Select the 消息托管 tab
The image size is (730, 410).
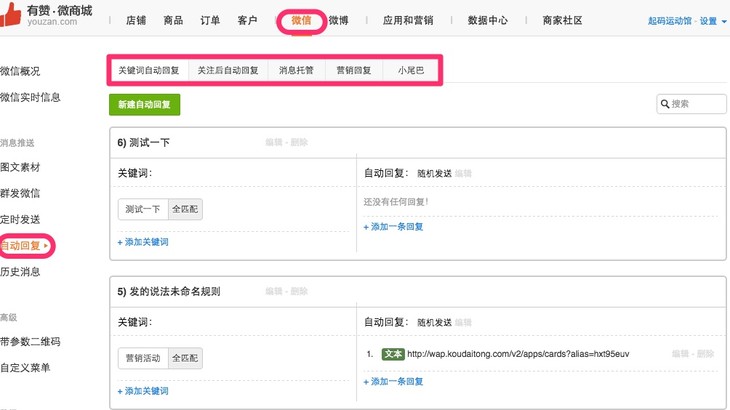(x=297, y=71)
